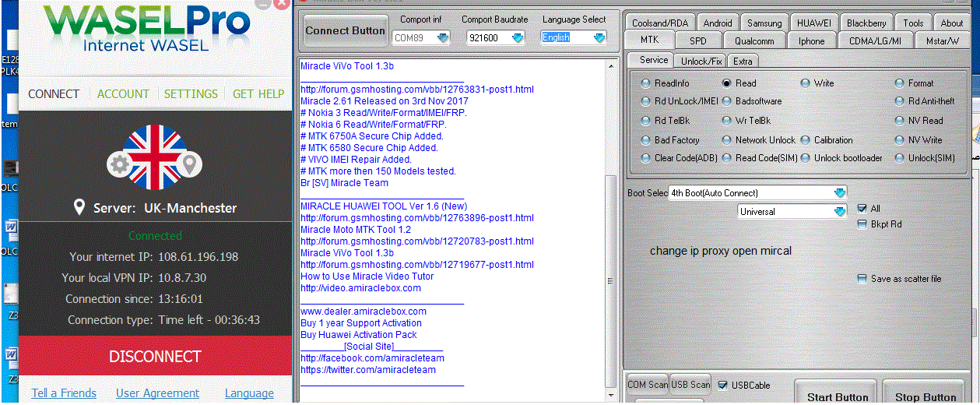
Task: Close the WASEL Pro window with red X
Action: (283, 5)
